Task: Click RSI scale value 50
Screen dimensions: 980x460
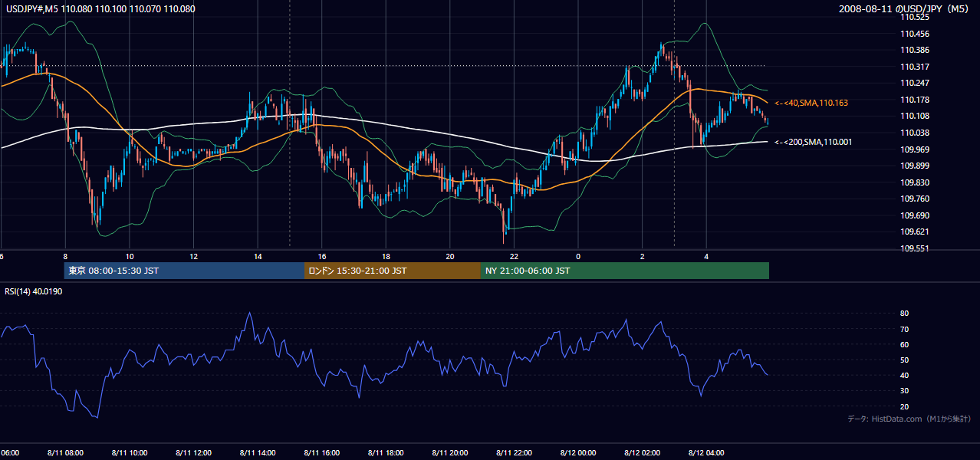Action: 904,360
